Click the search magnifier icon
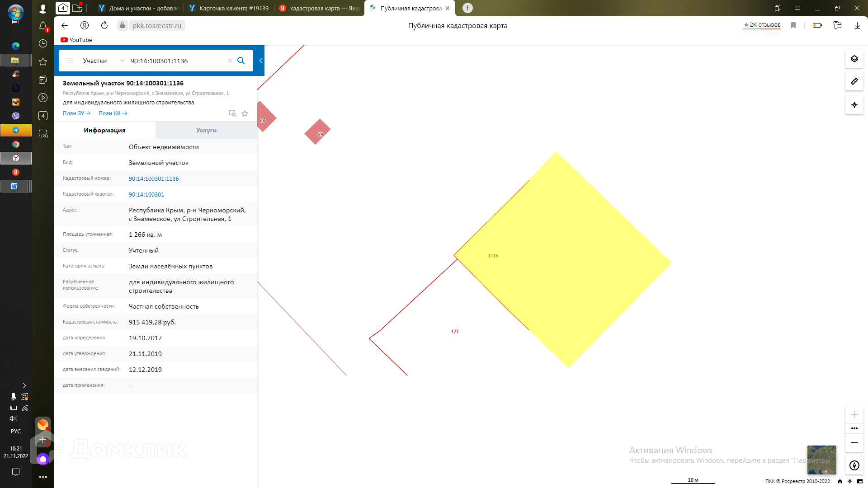This screenshot has width=868, height=488. pyautogui.click(x=241, y=61)
